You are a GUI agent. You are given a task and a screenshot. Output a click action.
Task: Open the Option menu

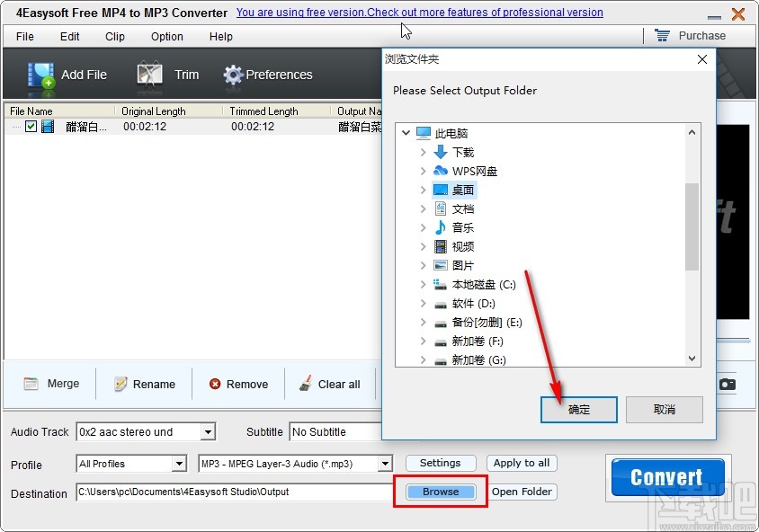[165, 37]
